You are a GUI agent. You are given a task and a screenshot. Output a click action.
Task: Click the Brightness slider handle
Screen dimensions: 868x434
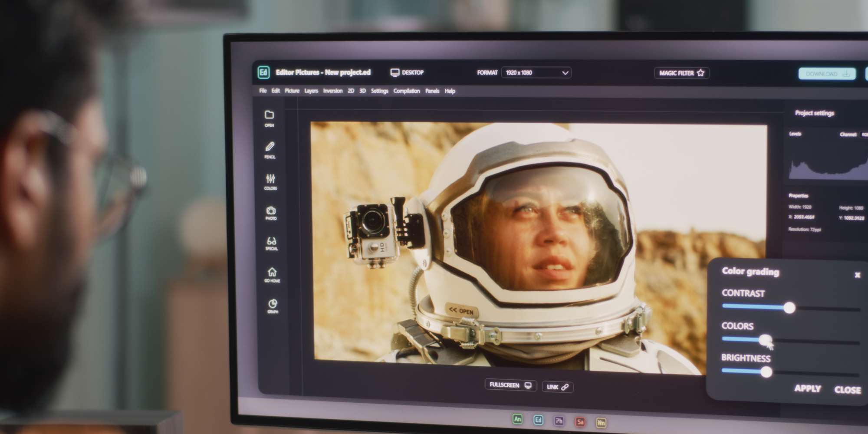766,372
